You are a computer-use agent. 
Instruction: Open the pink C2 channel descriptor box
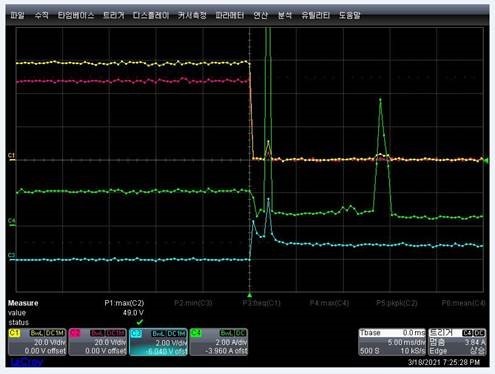pos(98,342)
